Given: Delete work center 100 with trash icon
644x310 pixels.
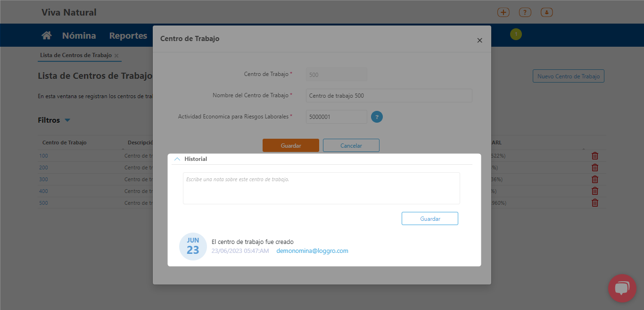Looking at the screenshot, I should tap(595, 156).
